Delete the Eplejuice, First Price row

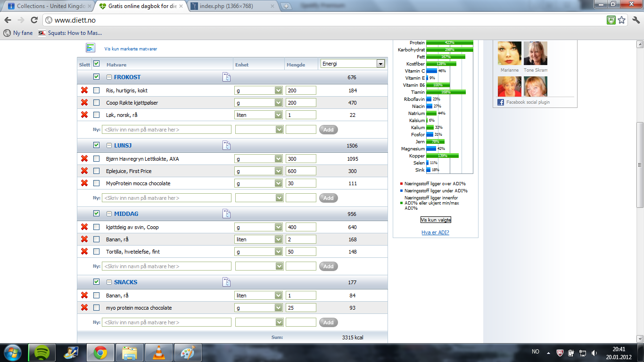click(84, 171)
